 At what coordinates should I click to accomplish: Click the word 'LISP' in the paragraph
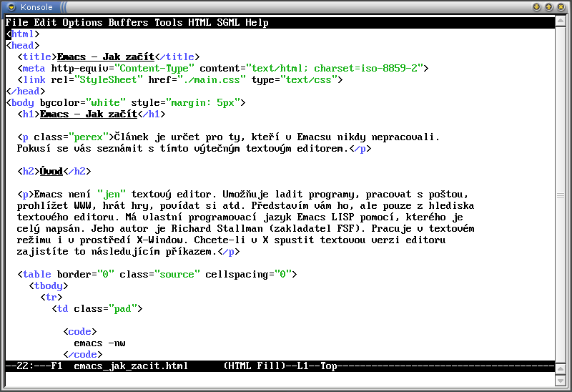342,217
